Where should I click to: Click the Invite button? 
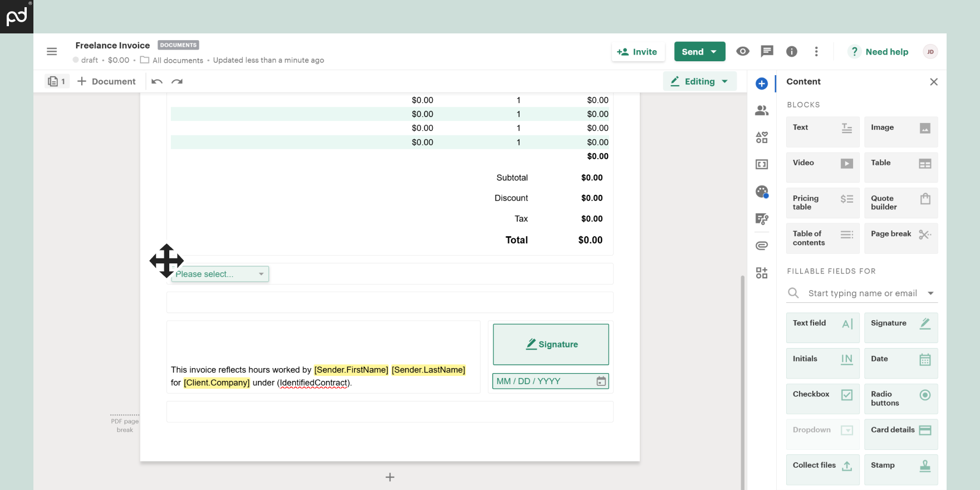click(638, 51)
